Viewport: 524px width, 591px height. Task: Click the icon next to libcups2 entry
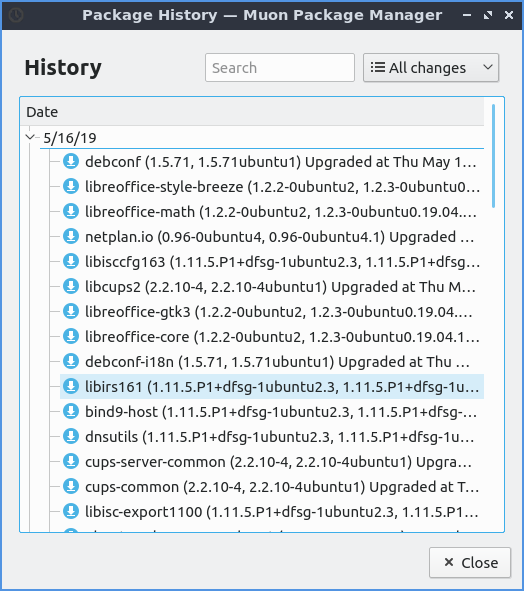70,286
